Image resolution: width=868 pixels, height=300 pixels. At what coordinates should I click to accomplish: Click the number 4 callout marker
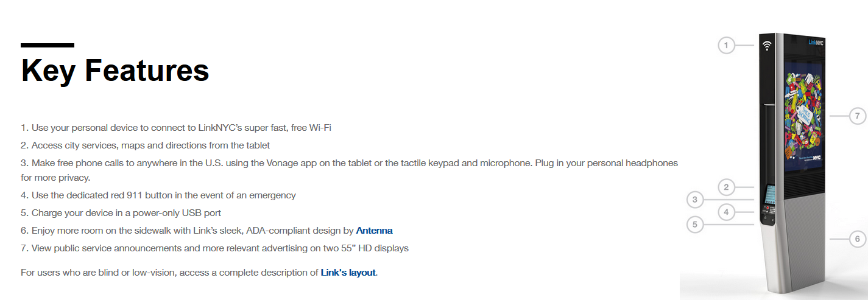(x=726, y=212)
